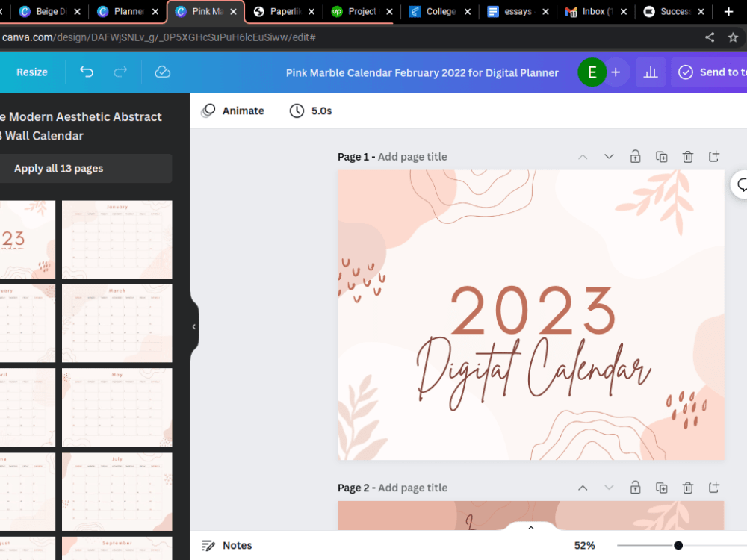This screenshot has width=747, height=560.
Task: Switch to the Paperlike browser tab
Action: [285, 12]
